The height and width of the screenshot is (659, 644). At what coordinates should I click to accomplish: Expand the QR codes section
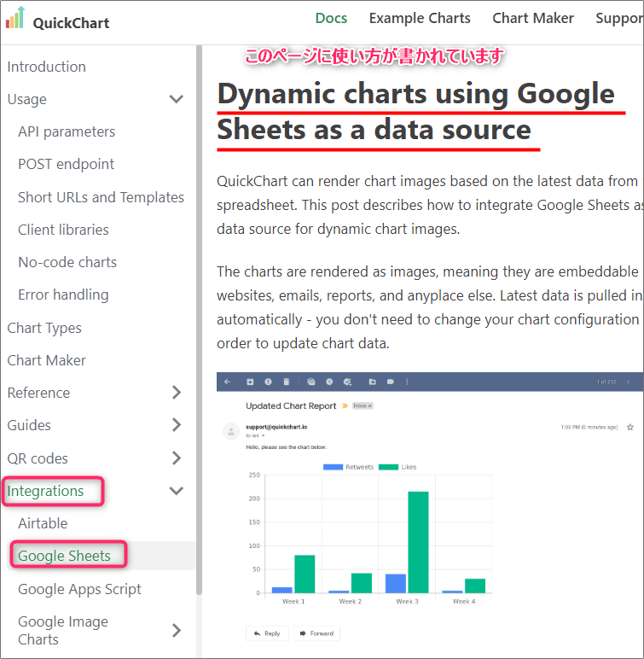click(177, 458)
